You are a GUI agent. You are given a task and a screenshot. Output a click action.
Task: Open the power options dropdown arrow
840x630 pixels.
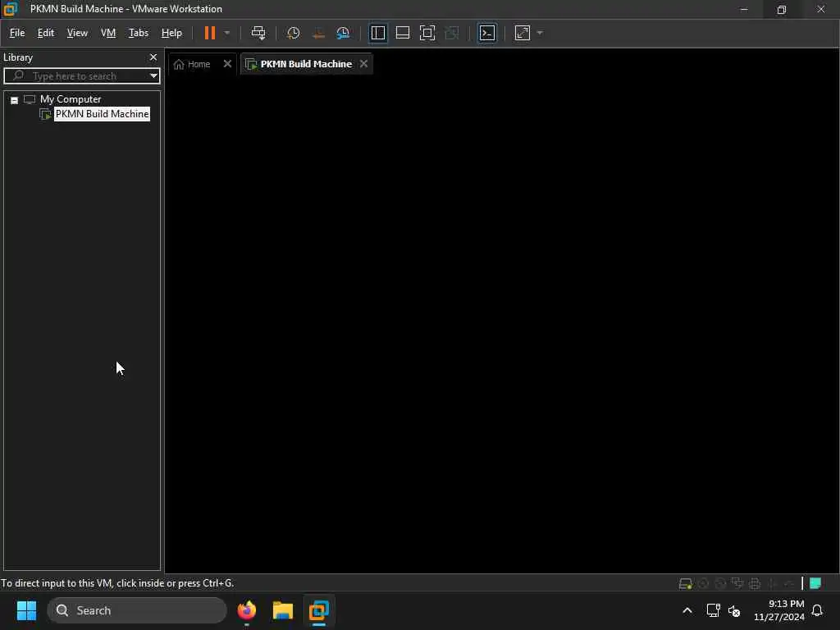click(x=227, y=33)
